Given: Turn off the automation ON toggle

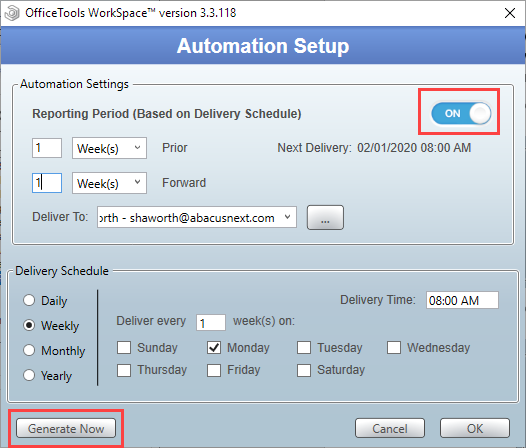Looking at the screenshot, I should (x=461, y=113).
